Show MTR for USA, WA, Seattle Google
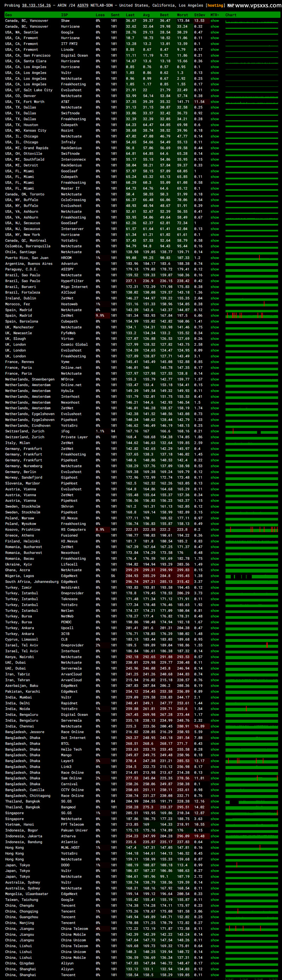This screenshot has height=980, width=282. [x=215, y=32]
